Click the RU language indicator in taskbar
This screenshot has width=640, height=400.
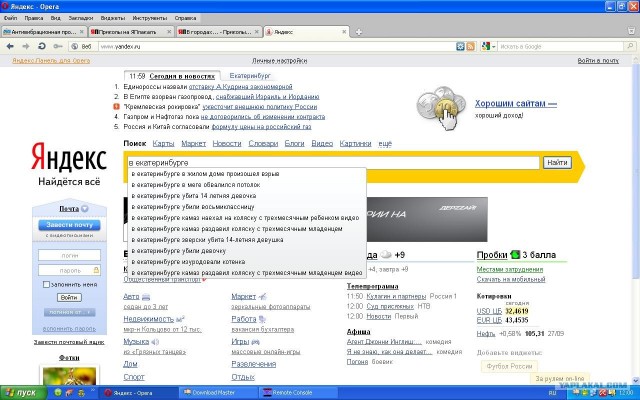pos(553,393)
